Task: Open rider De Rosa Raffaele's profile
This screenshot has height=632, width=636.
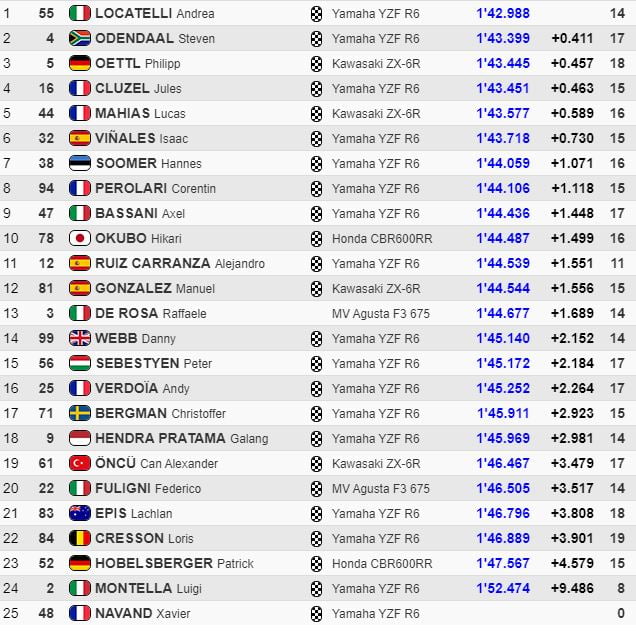Action: 150,313
